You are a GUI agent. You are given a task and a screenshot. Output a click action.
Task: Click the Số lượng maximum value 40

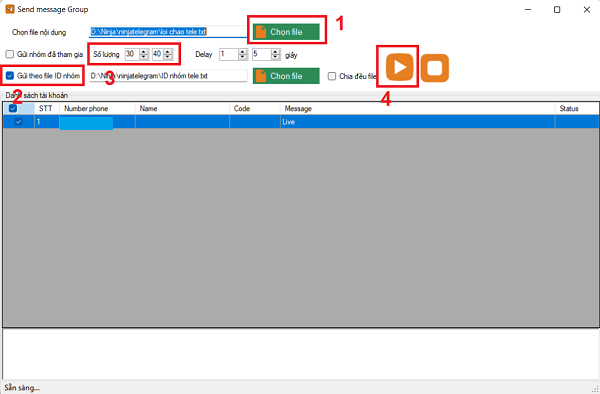[x=157, y=54]
